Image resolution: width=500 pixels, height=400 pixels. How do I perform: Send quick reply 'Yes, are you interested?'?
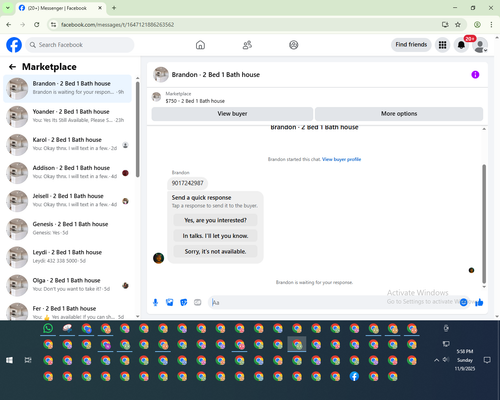click(215, 220)
